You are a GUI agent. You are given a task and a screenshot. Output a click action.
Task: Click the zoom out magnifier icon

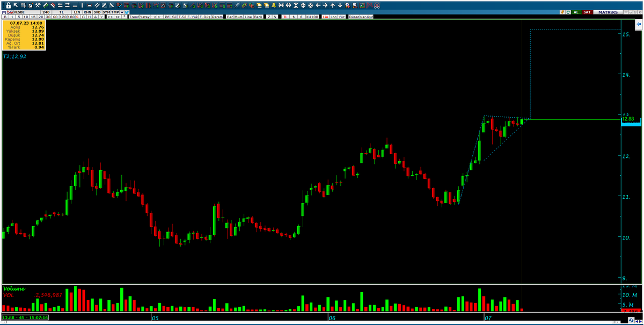click(355, 5)
